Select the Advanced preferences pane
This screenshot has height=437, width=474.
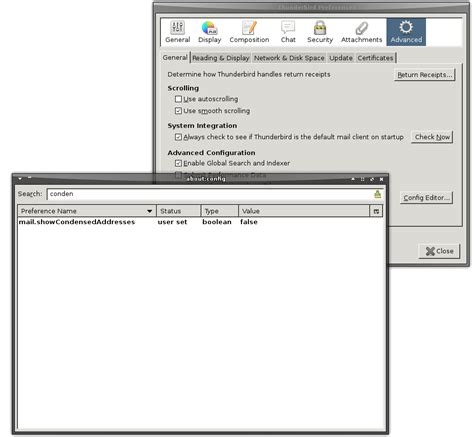pyautogui.click(x=406, y=32)
